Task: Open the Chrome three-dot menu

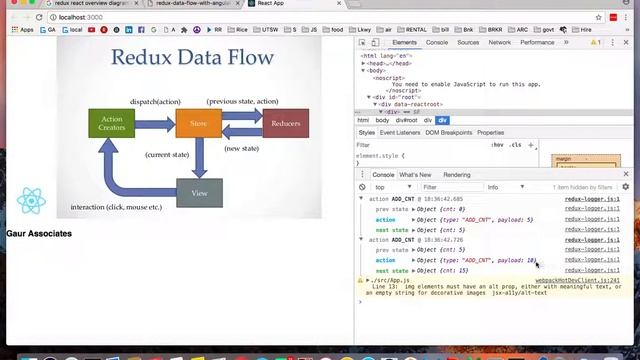Action: coord(626,17)
